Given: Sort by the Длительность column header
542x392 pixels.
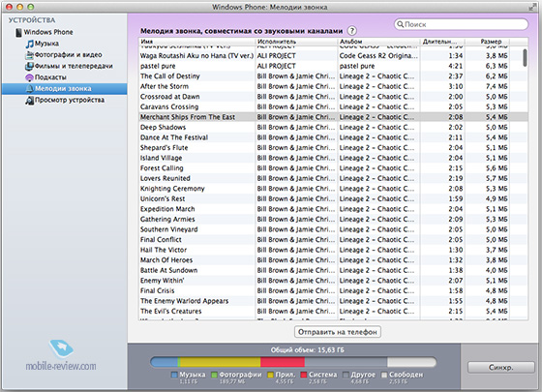Looking at the screenshot, I should point(442,42).
